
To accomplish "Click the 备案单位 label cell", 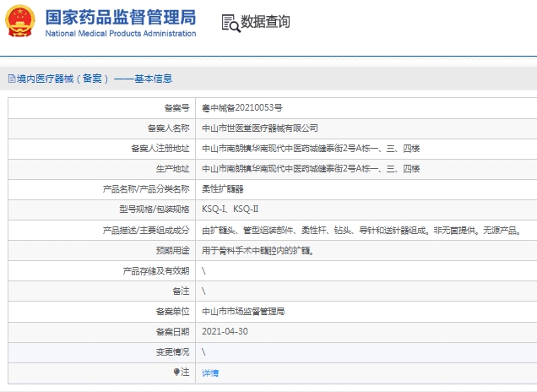I will click(x=101, y=311).
